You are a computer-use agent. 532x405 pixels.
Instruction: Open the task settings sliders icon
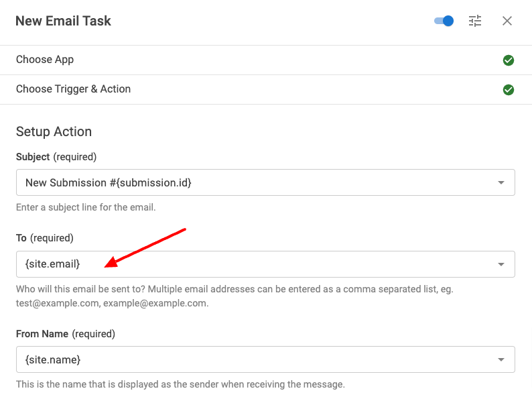tap(475, 21)
